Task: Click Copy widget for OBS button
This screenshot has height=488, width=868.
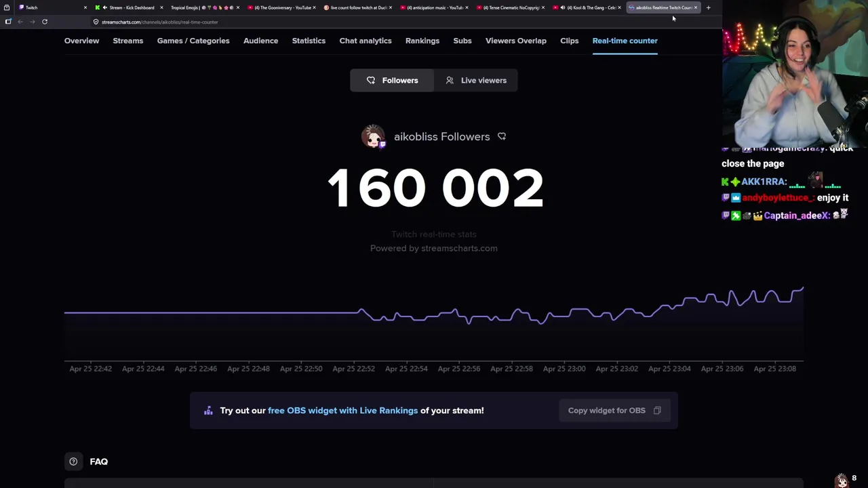Action: point(614,410)
